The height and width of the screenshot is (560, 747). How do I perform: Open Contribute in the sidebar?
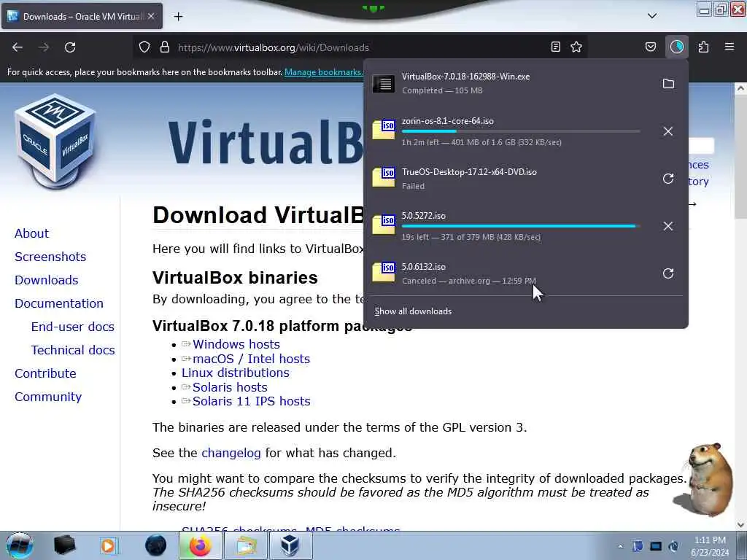pyautogui.click(x=45, y=373)
